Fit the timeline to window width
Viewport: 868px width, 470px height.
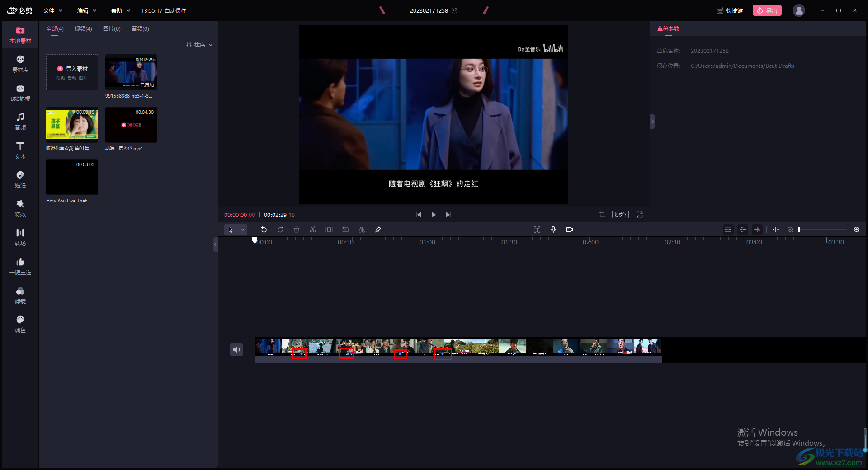tap(776, 230)
